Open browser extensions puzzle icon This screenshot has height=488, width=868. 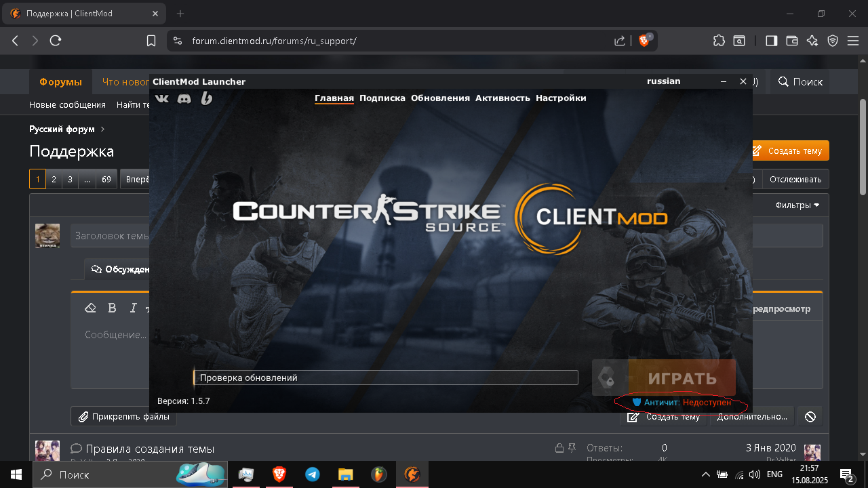[x=719, y=41]
